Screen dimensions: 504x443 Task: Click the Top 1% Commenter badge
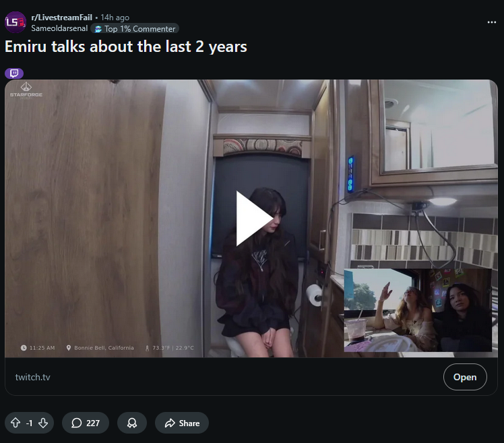(135, 28)
